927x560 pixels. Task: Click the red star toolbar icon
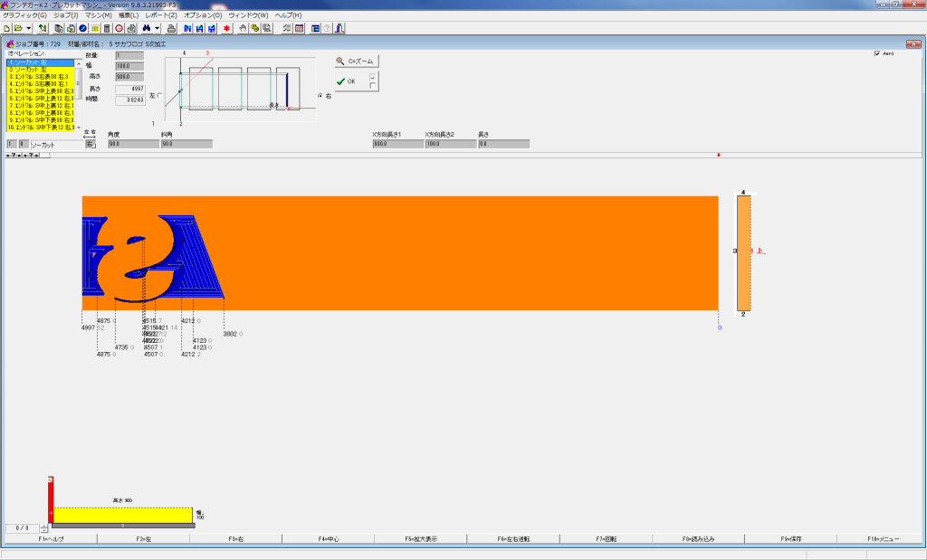point(226,28)
